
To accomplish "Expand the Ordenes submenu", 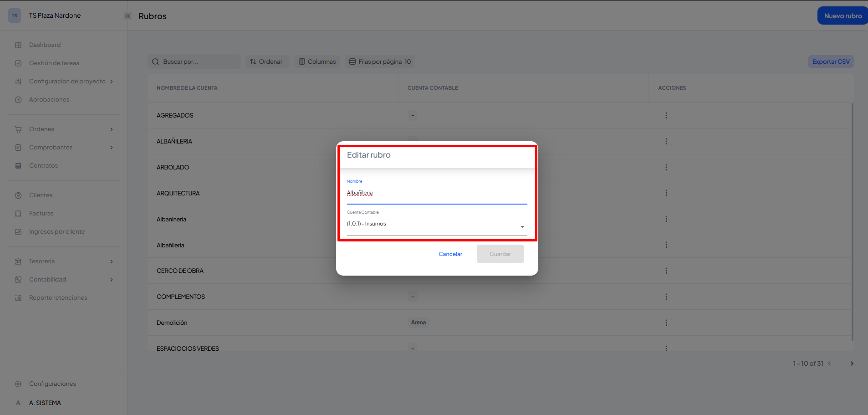I will click(111, 129).
